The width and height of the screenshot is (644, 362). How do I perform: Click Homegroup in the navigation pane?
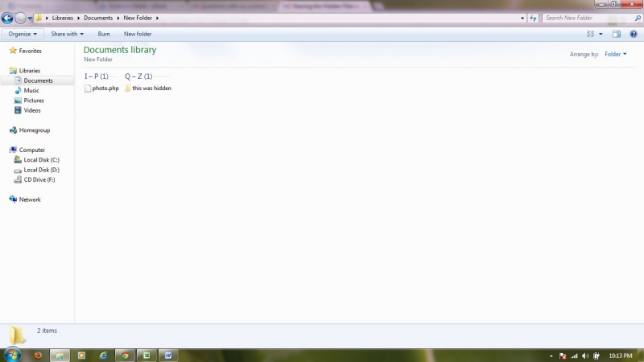[34, 130]
